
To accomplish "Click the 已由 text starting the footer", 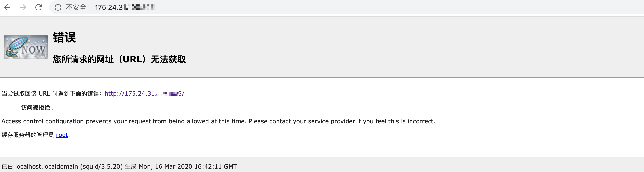I will tap(7, 167).
